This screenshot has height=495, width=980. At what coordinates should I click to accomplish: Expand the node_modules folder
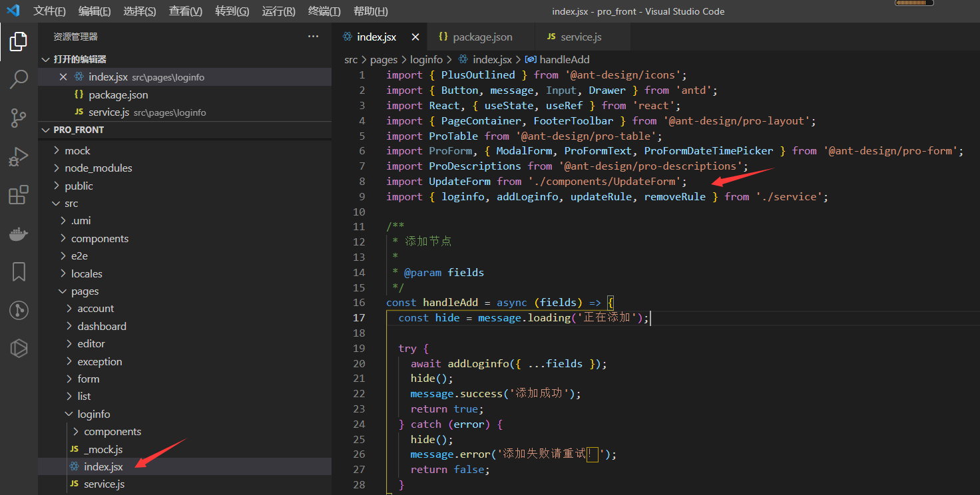tap(185, 168)
